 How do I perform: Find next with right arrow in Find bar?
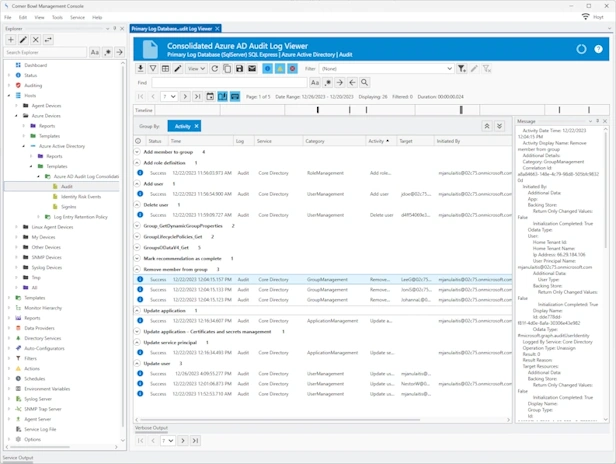(340, 83)
